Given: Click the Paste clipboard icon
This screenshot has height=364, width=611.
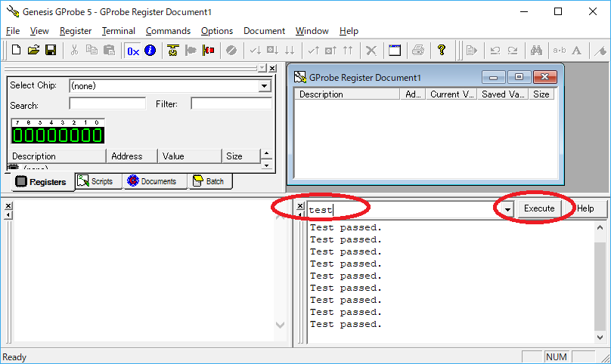Looking at the screenshot, I should pos(109,51).
